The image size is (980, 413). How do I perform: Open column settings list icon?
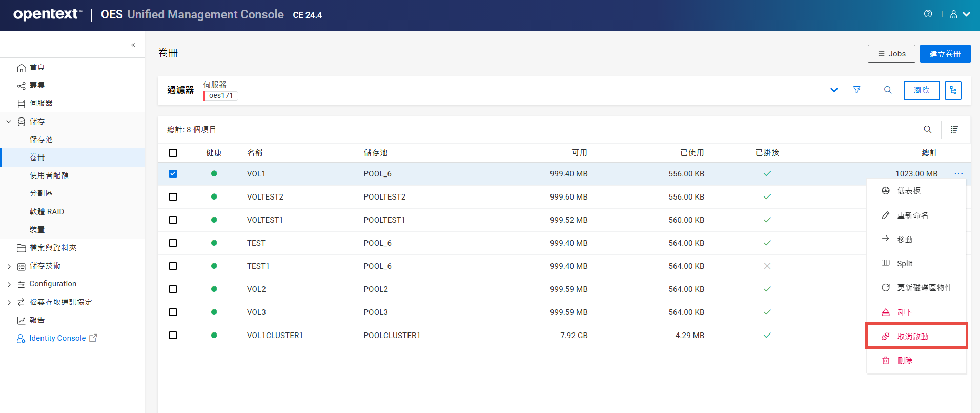click(x=954, y=130)
